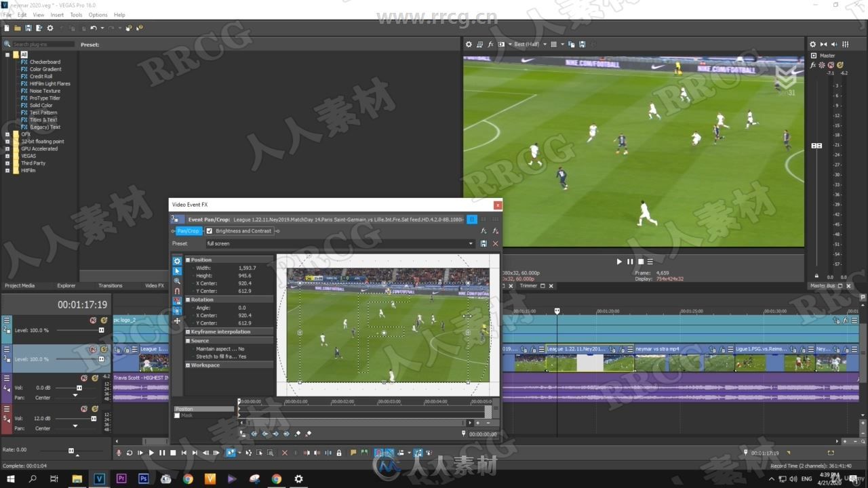Toggle the Lock Event padlock icon
The image size is (868, 488).
(x=339, y=453)
